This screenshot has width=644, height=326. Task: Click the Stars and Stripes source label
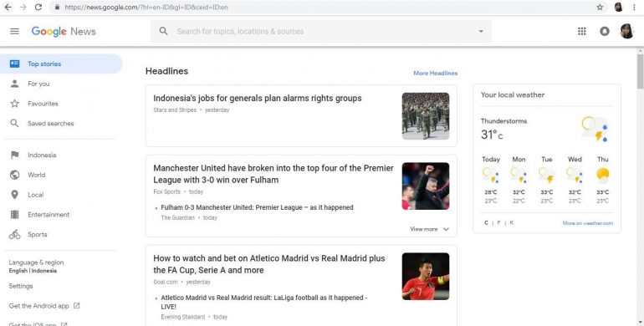(175, 110)
